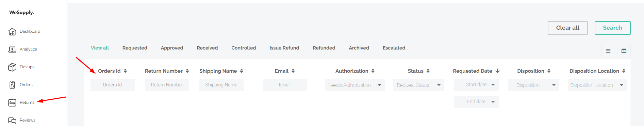Switch to the Approved tab
Screen dimensions: 644x126
point(172,48)
